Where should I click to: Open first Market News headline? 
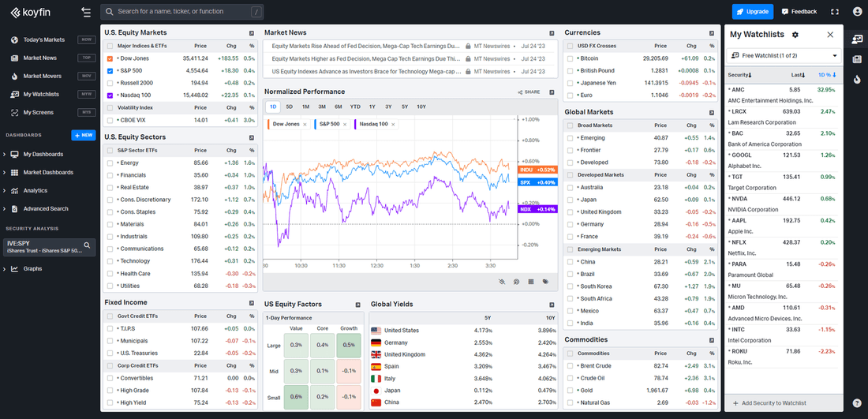366,46
